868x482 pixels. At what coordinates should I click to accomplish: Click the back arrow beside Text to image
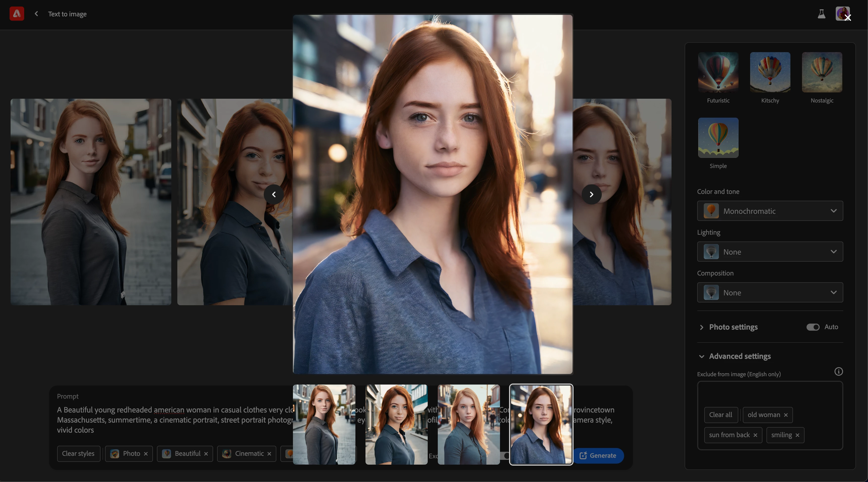click(x=36, y=14)
